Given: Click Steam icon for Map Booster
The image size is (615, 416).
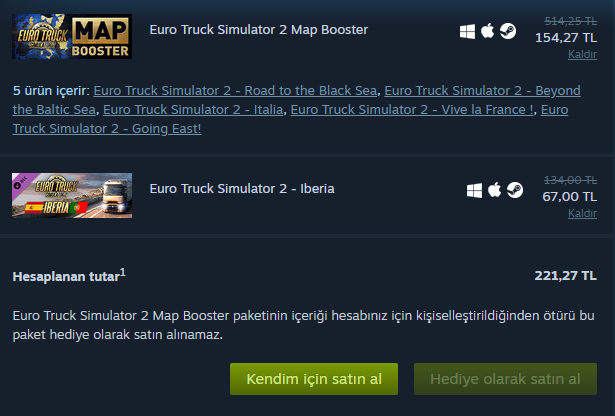Looking at the screenshot, I should (x=508, y=31).
